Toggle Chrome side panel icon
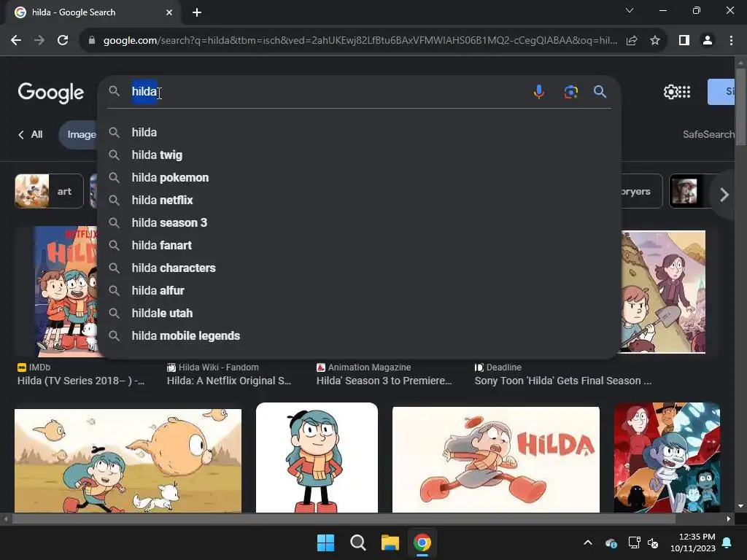Image resolution: width=747 pixels, height=560 pixels. (684, 41)
